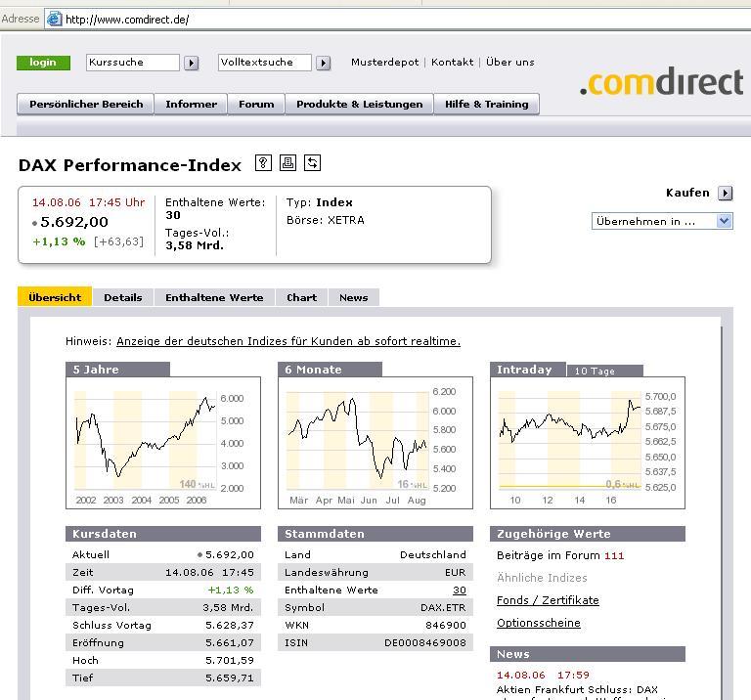
Task: Open the 'Übernehmen in ...' dropdown
Action: pyautogui.click(x=662, y=221)
